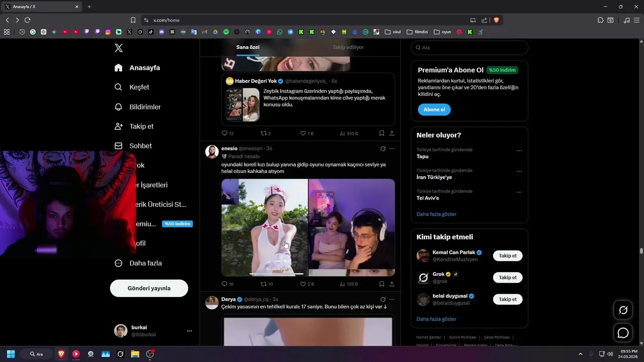The width and height of the screenshot is (644, 362).
Task: Open Bildirimler in the sidebar
Action: 137,107
